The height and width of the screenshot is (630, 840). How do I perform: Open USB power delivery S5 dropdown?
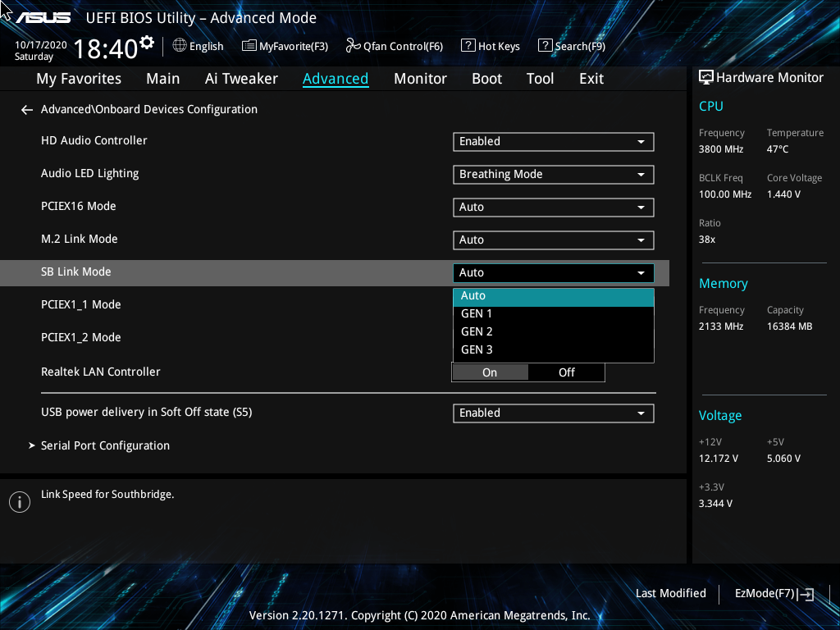point(554,413)
